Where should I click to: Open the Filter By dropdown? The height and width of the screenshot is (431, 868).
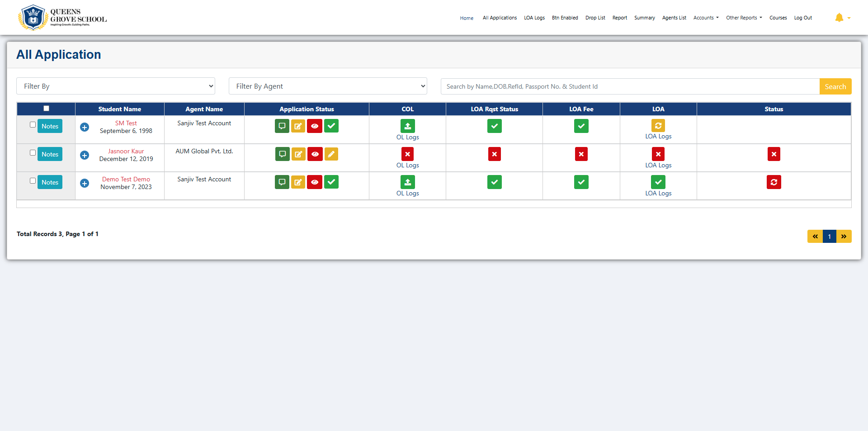pyautogui.click(x=116, y=86)
